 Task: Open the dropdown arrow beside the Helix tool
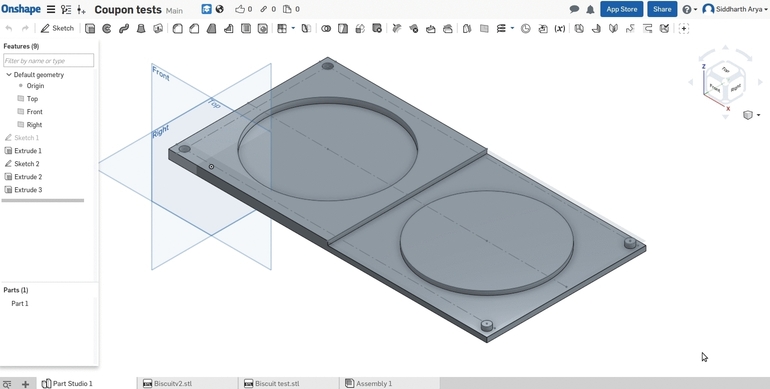(512, 28)
